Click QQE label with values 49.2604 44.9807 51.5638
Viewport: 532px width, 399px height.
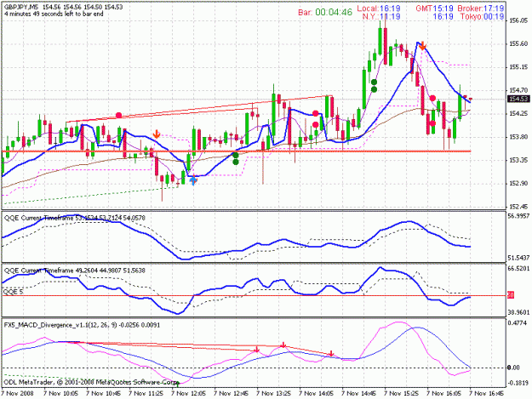pyautogui.click(x=75, y=271)
